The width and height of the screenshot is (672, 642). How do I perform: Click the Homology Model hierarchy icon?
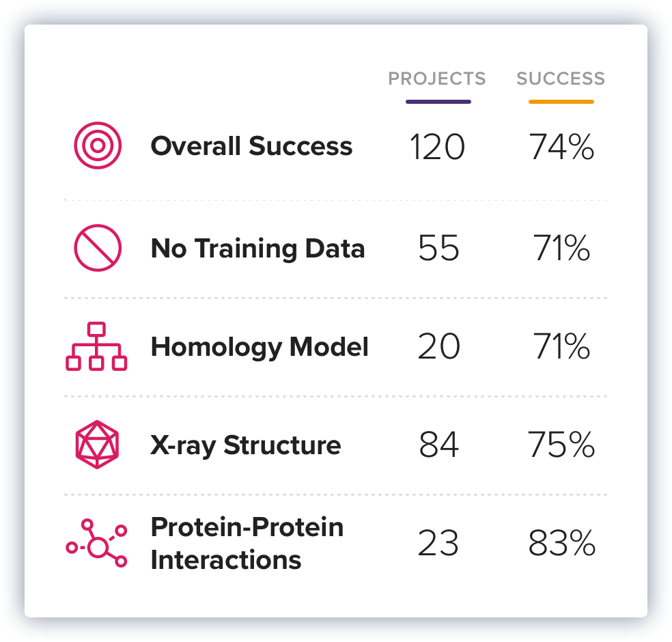coord(96,346)
